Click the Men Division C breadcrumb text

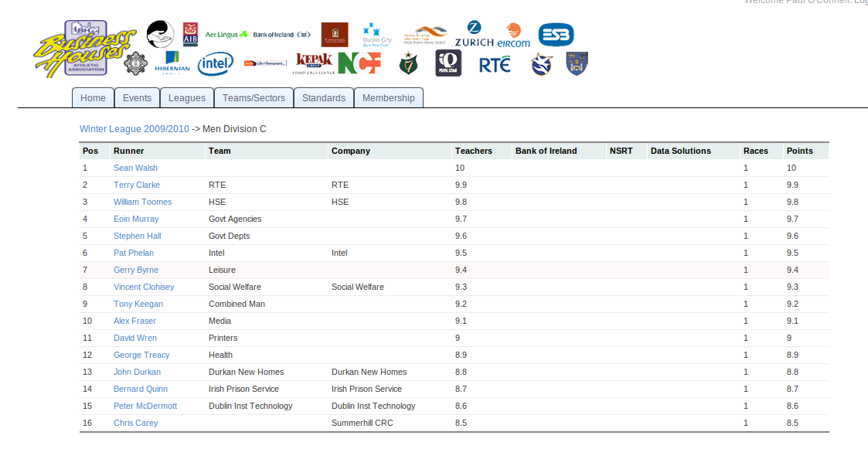tap(235, 129)
